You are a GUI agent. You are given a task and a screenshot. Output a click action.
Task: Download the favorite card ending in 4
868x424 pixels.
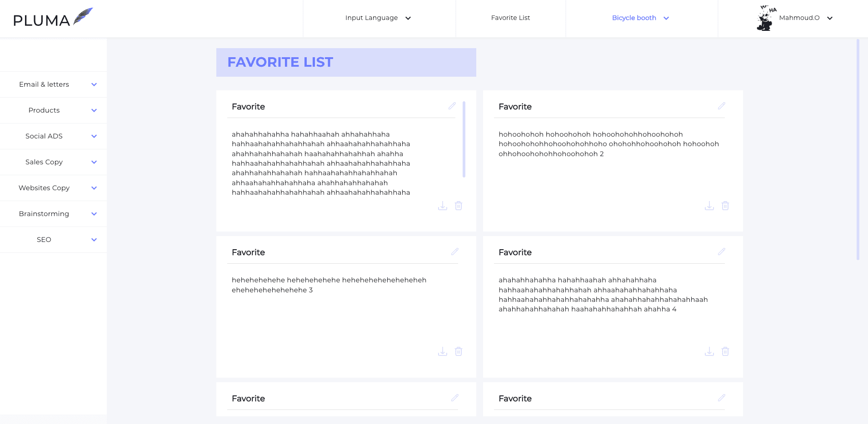(x=709, y=351)
